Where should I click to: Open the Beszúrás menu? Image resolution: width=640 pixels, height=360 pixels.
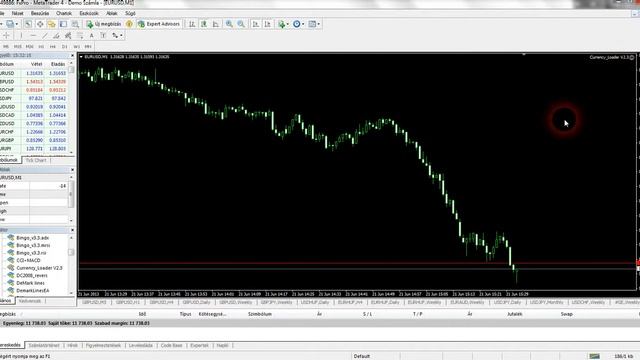pos(40,13)
